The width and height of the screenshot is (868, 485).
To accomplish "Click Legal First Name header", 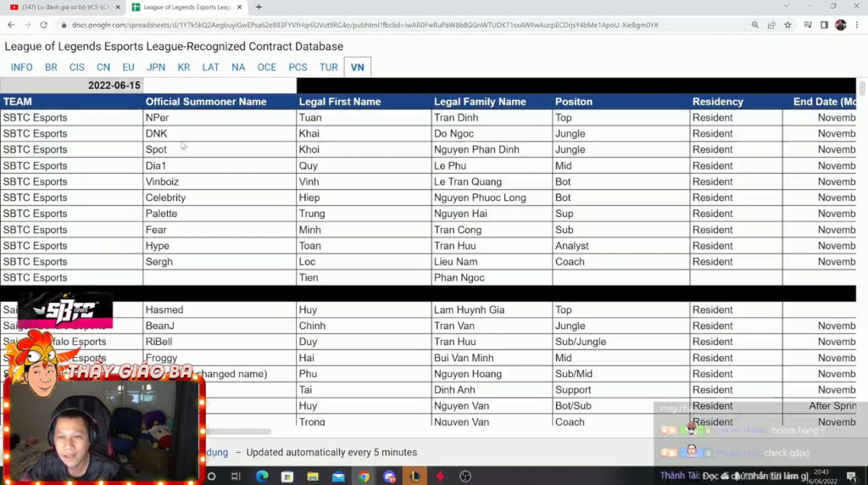I will point(364,101).
